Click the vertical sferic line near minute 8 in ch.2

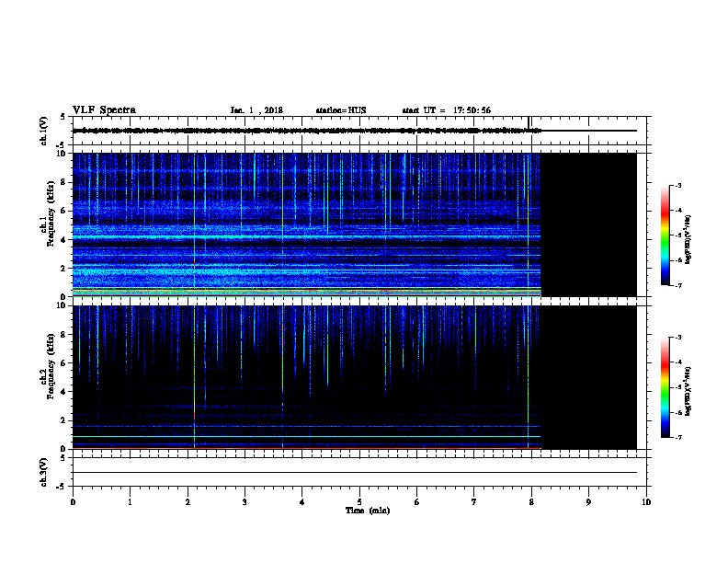[x=528, y=377]
